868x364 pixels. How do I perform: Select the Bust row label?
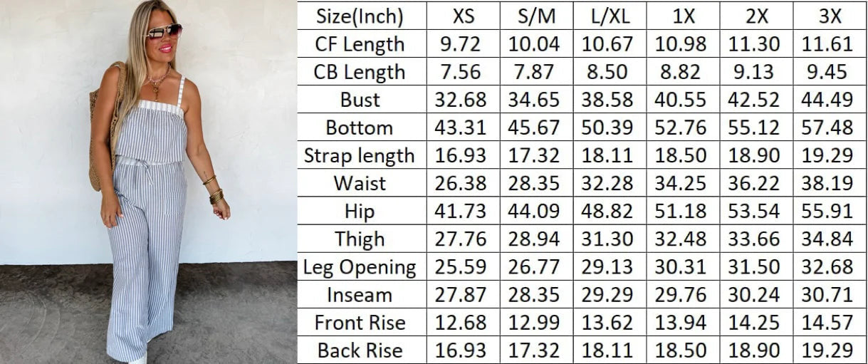point(360,99)
